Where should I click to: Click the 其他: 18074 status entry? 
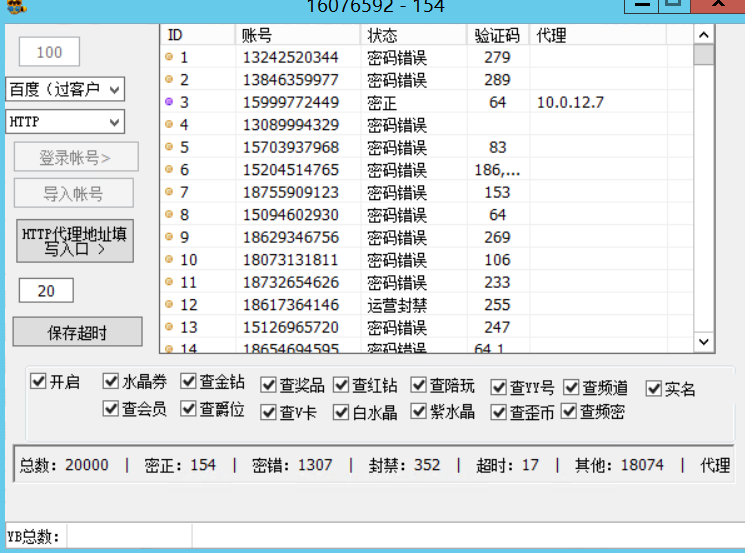[619, 464]
